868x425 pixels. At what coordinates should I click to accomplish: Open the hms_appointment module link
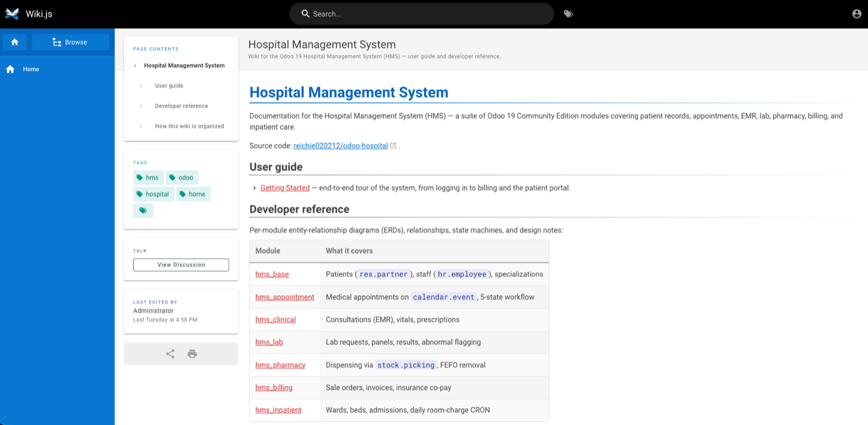point(285,297)
